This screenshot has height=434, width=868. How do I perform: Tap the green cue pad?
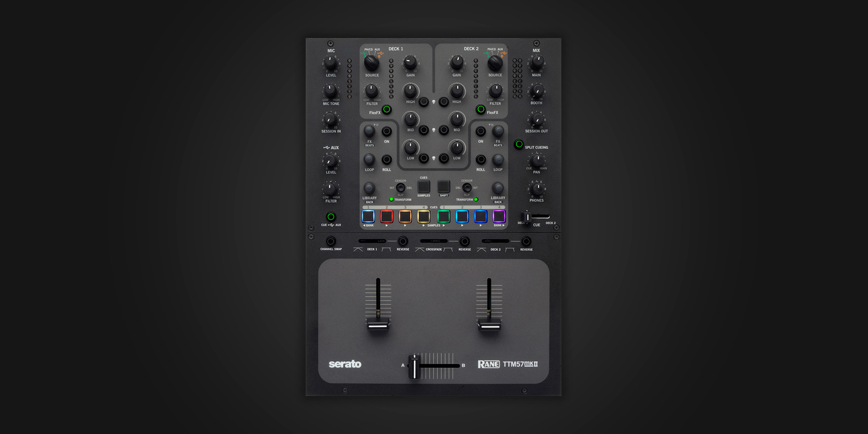[444, 217]
